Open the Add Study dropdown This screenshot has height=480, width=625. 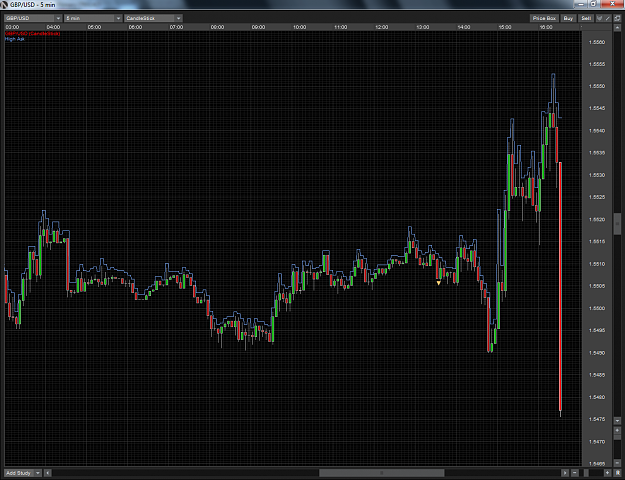(23, 473)
